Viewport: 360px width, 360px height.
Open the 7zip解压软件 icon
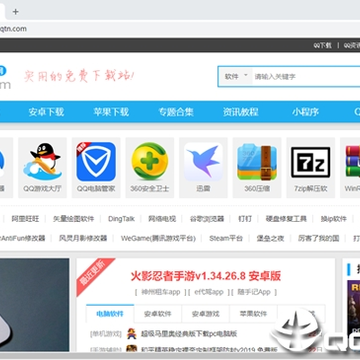click(311, 162)
